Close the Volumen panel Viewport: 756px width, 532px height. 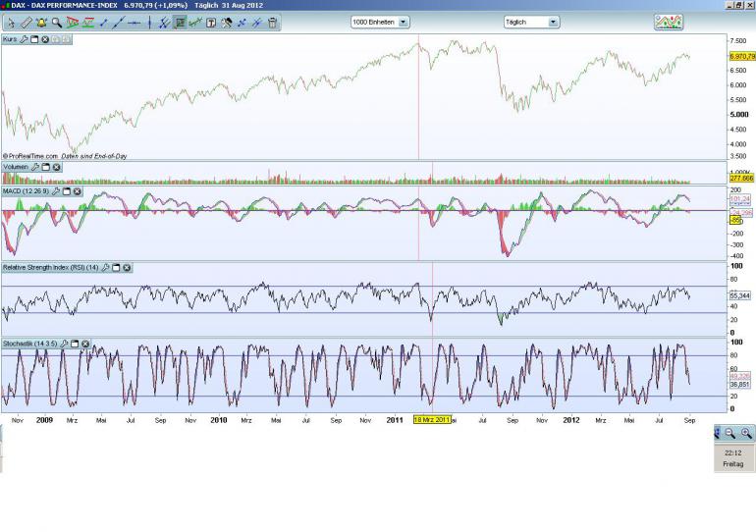(56, 167)
